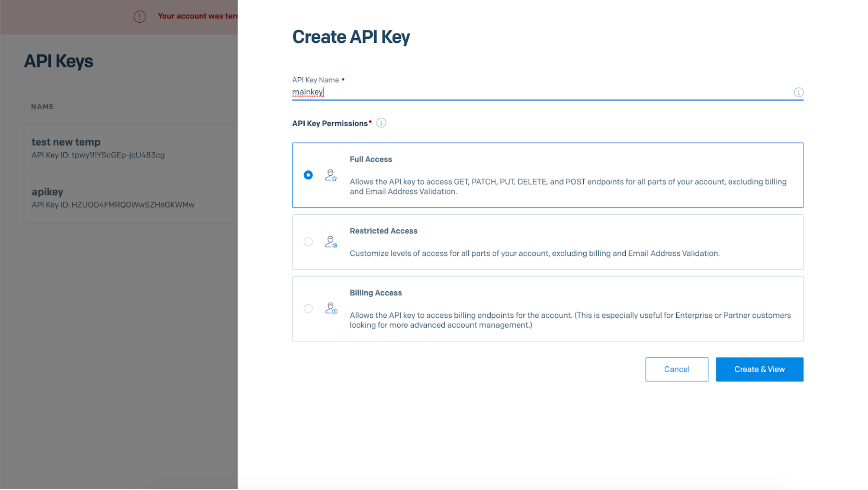Select the Restricted Access radio button

[308, 242]
